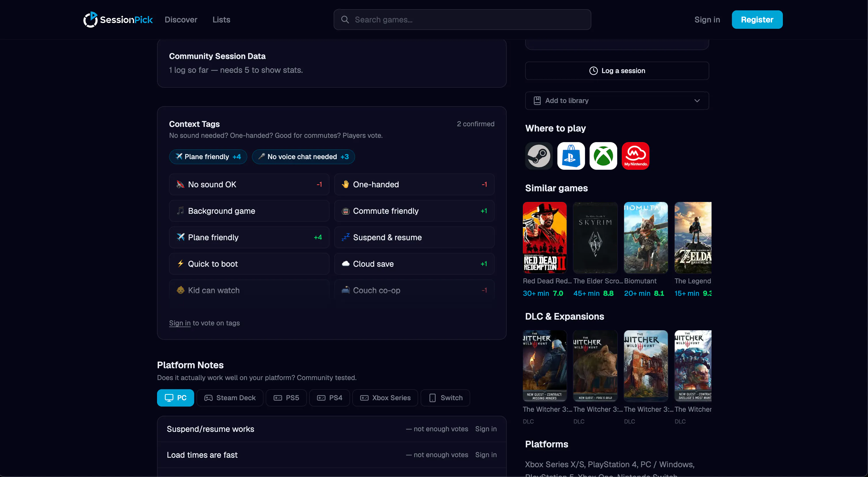Toggle the No sound OK tag

[x=249, y=184]
